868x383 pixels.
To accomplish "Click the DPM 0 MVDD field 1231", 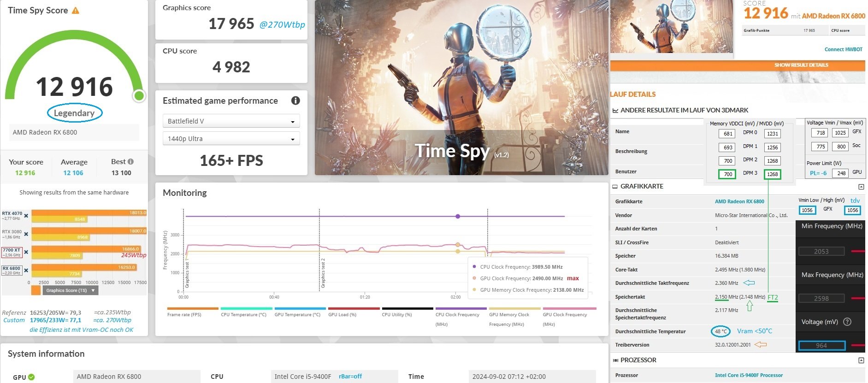I will click(773, 134).
